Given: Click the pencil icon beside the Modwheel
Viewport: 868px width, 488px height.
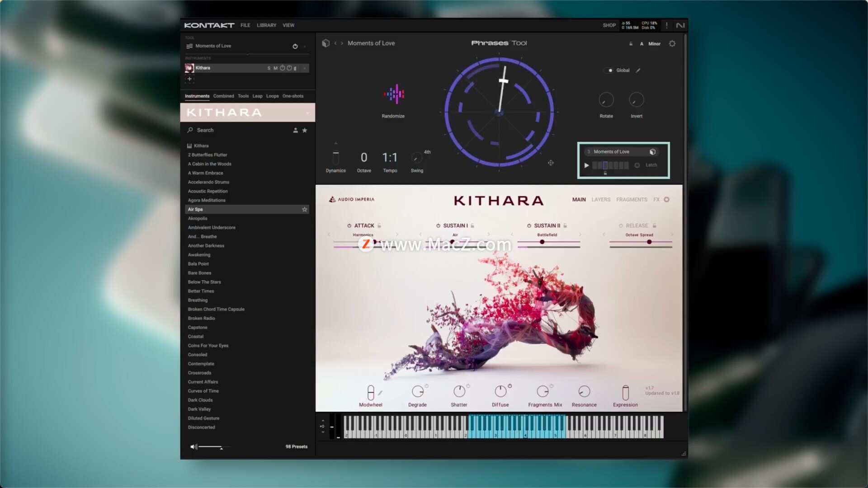Looking at the screenshot, I should point(380,393).
